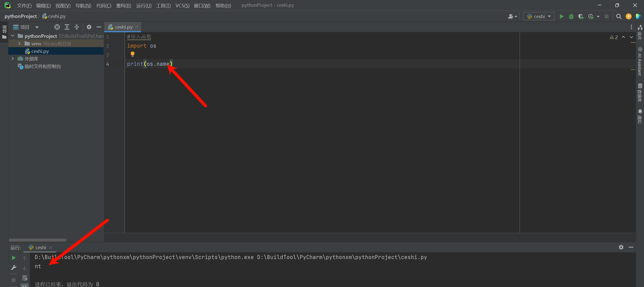644x287 pixels.
Task: Open 视图(V) menu
Action: [63, 5]
